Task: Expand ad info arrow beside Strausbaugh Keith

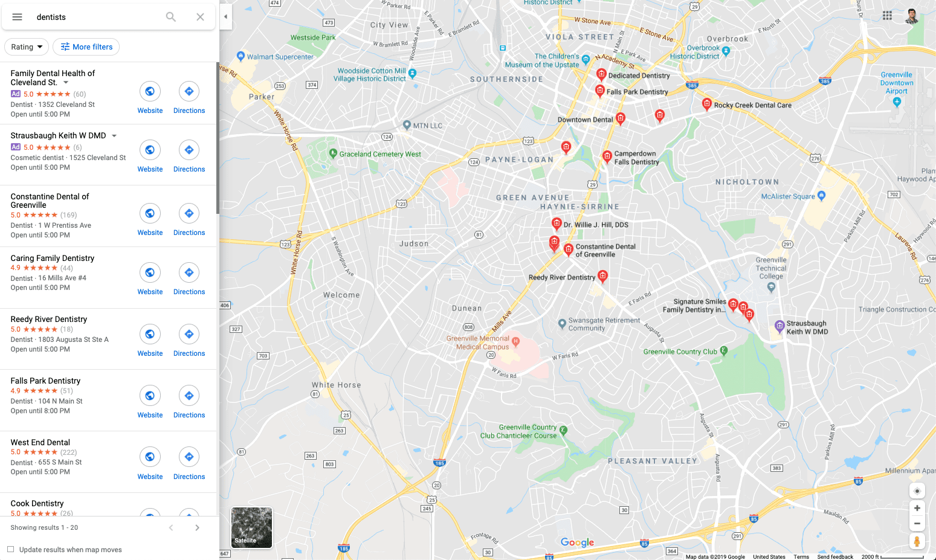Action: [x=114, y=135]
